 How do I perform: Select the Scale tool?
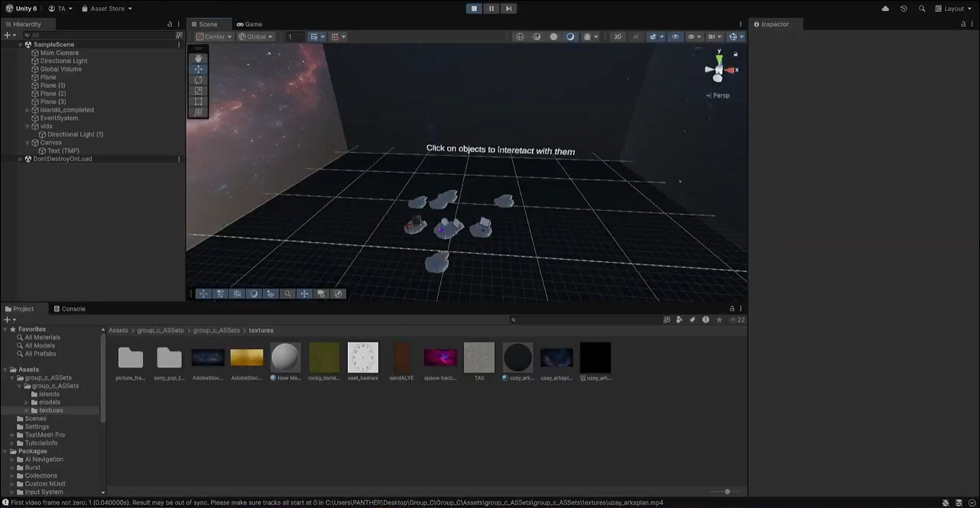[x=198, y=91]
